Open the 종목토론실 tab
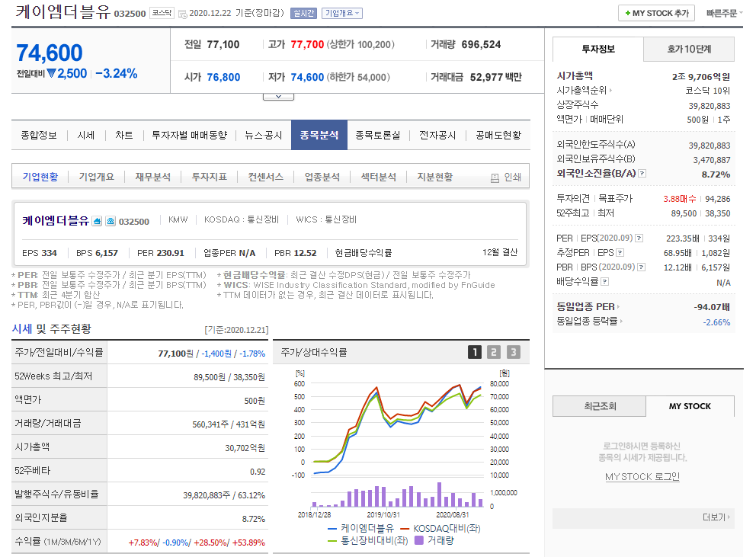Screen dimensions: 756x557 pos(378,135)
